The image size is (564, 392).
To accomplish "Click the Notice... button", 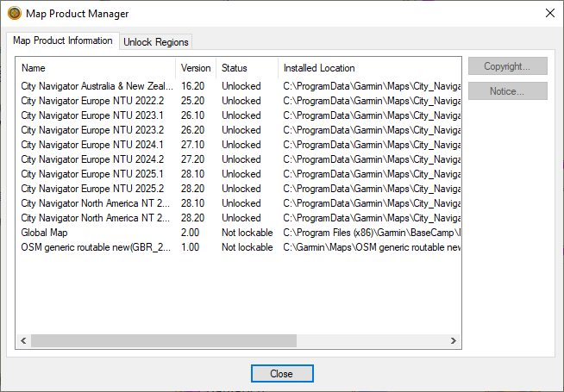I will (x=508, y=91).
